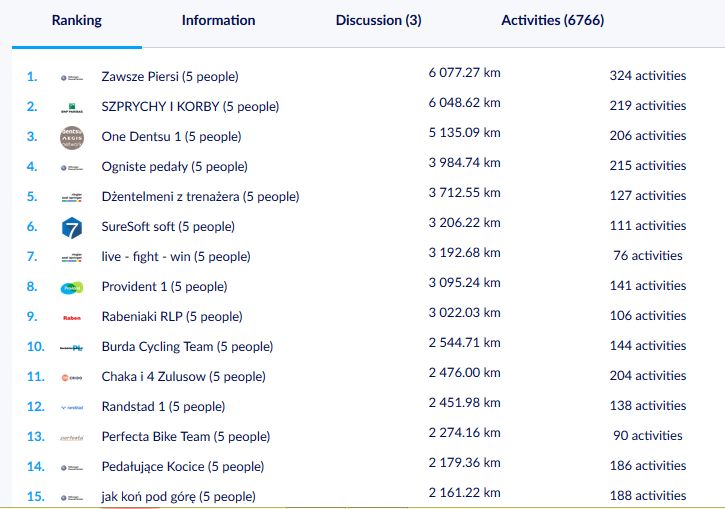This screenshot has width=725, height=509.
Task: Click the 141 activities count
Action: pos(648,286)
